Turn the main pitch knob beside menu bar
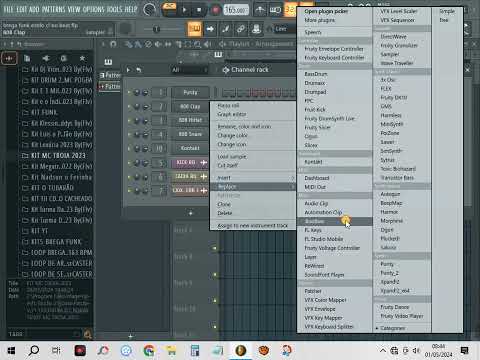 click(150, 9)
